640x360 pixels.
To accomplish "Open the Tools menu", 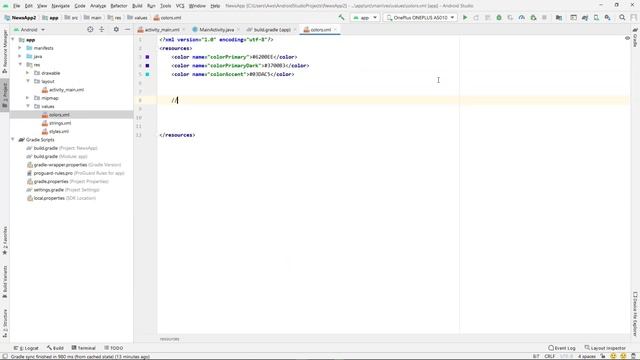I will click(165, 6).
